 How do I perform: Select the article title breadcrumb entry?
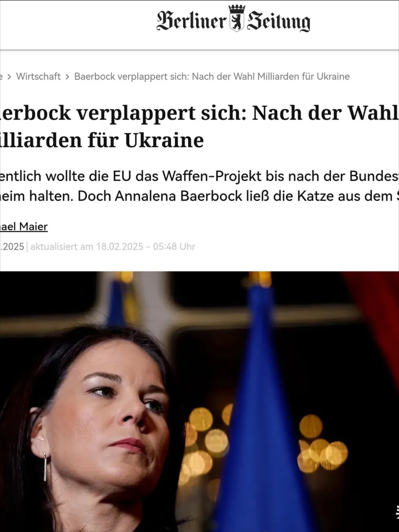tap(212, 77)
